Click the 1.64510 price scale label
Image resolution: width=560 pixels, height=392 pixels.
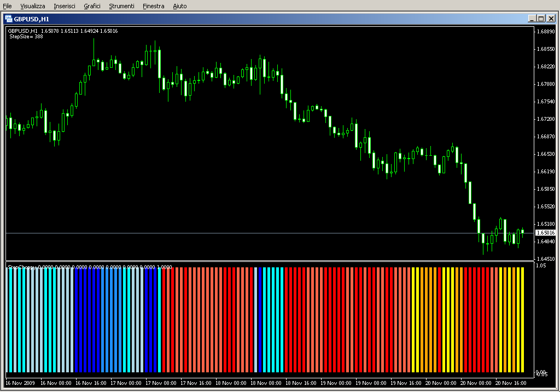[x=546, y=259]
